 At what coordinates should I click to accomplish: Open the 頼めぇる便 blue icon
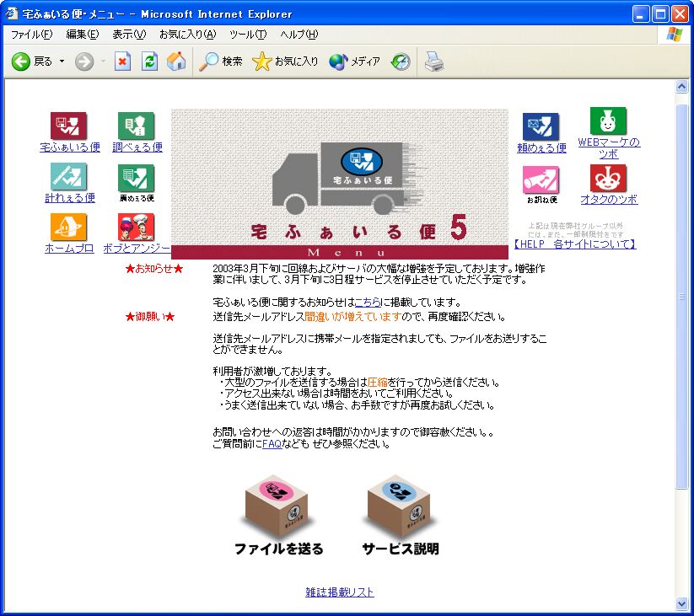click(x=541, y=127)
